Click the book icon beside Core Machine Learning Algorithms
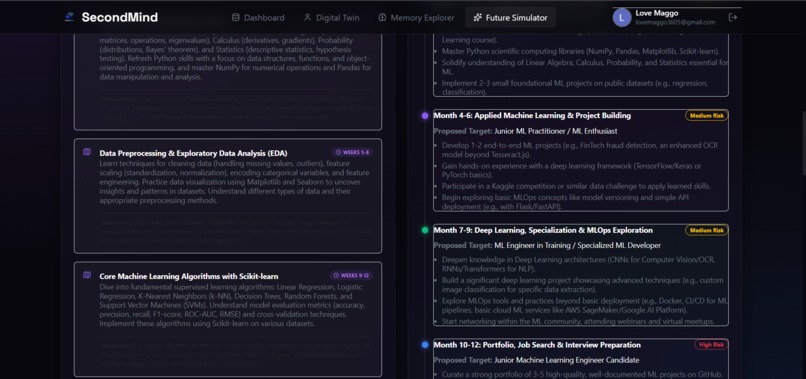The image size is (806, 379). tap(87, 275)
